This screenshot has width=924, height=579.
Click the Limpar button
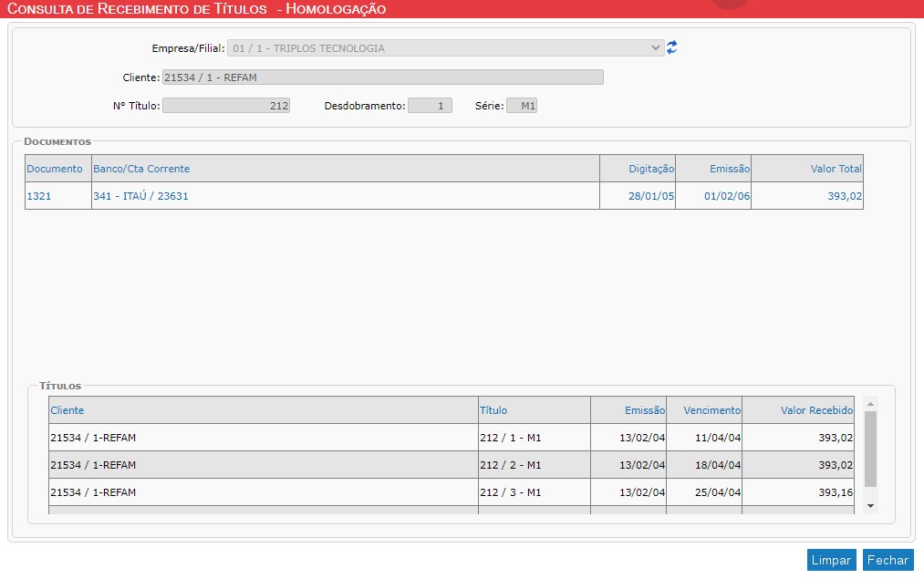tap(831, 560)
